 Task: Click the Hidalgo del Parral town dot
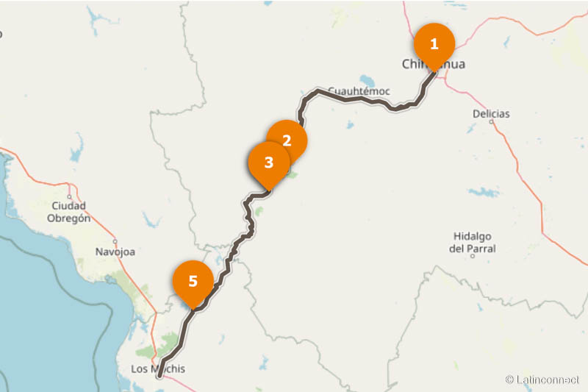[x=473, y=256]
